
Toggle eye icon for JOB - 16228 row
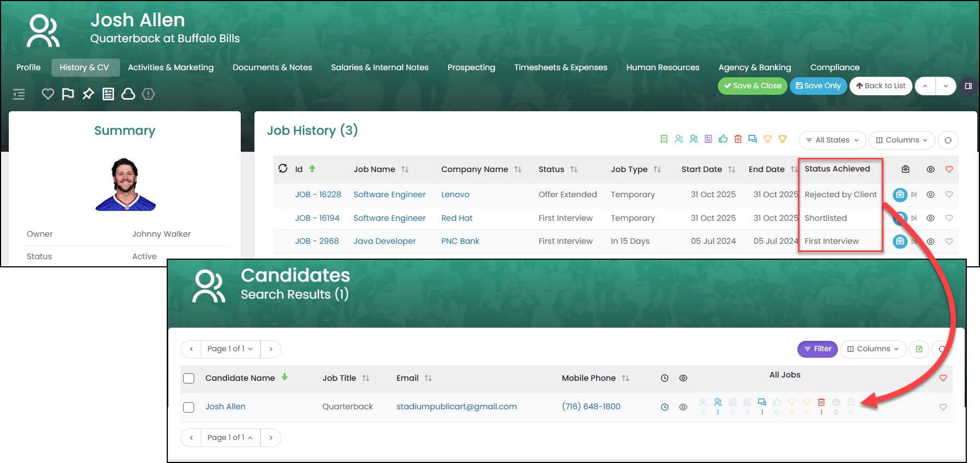(931, 195)
